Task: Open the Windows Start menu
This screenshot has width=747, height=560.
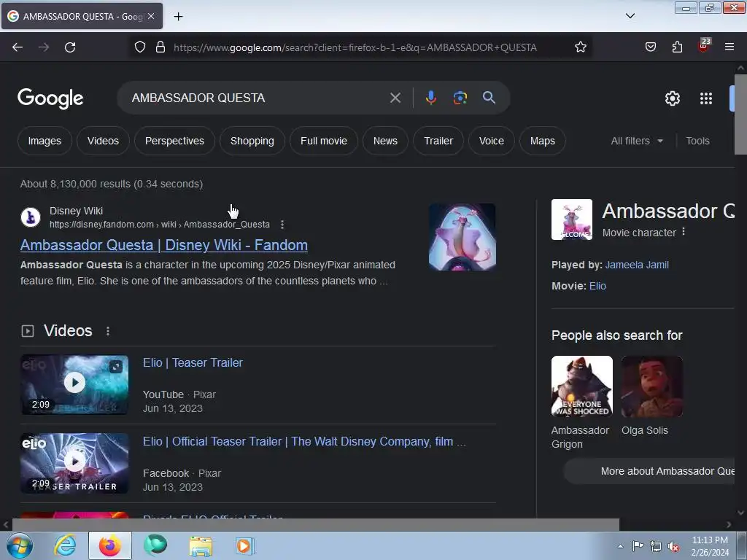Action: pos(20,545)
